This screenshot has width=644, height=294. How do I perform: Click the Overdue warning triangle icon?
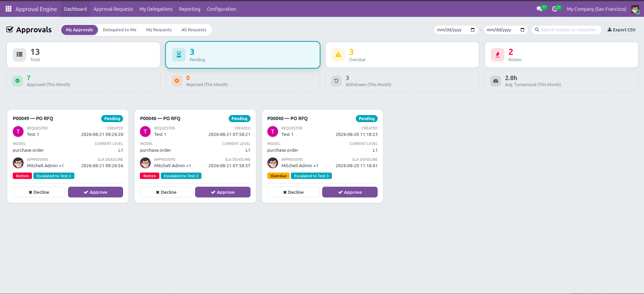[x=338, y=54]
